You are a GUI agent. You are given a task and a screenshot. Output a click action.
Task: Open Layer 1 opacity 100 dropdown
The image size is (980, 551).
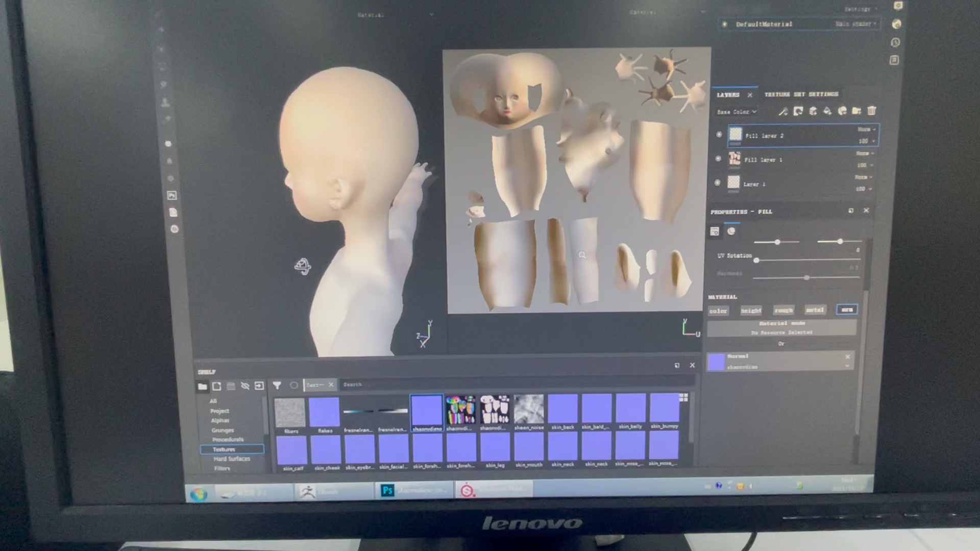tap(864, 189)
